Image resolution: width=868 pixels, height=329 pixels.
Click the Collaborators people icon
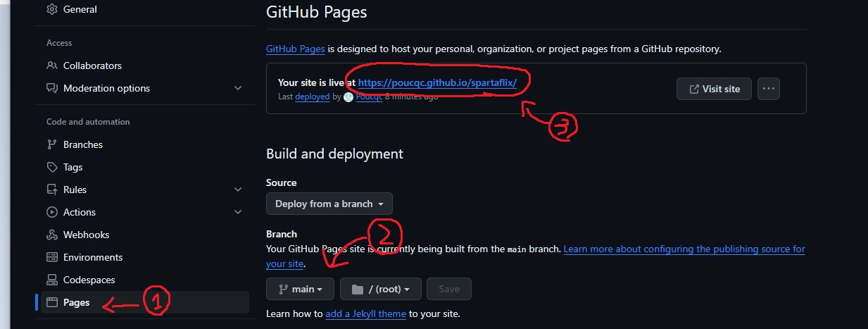(x=51, y=66)
